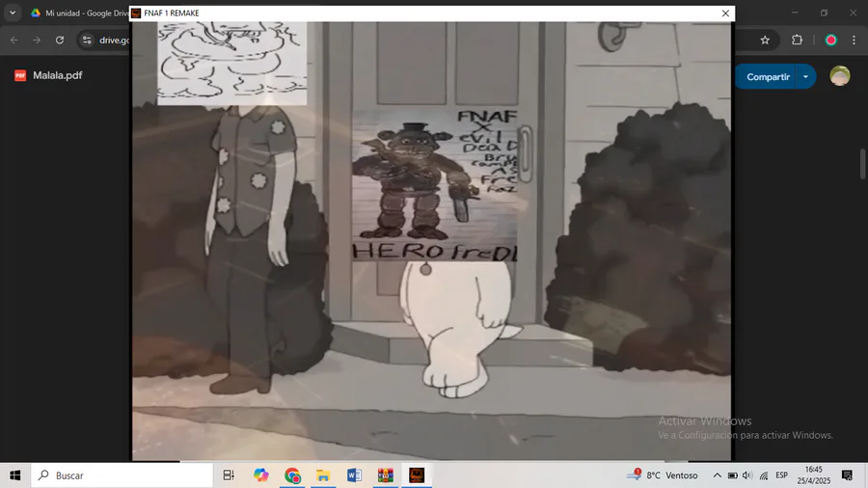Open Windows notification center icon
868x488 pixels.
(x=847, y=475)
